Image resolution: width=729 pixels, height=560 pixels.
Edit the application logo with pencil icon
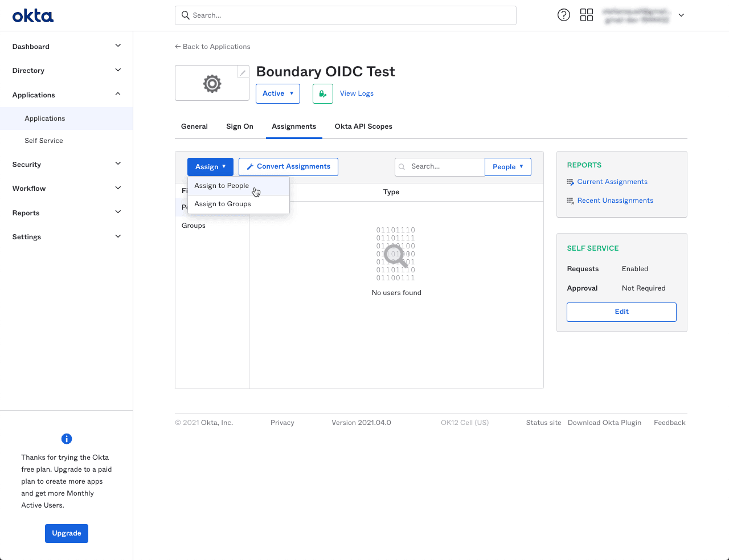pos(243,72)
